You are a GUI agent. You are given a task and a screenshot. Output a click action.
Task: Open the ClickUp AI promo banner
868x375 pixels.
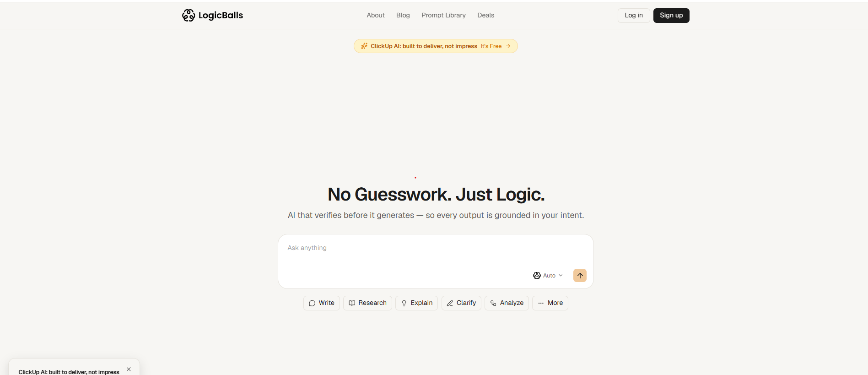coord(436,46)
